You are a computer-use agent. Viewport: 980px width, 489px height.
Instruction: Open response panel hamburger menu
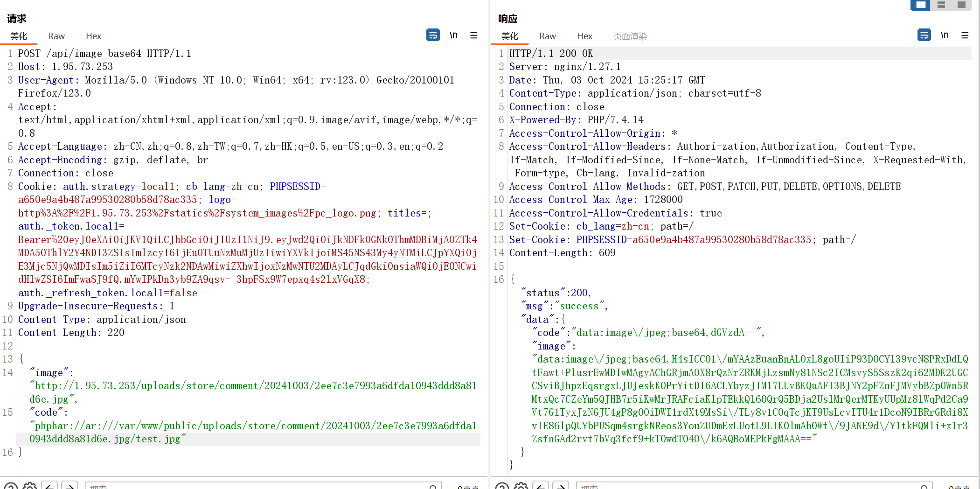point(965,35)
